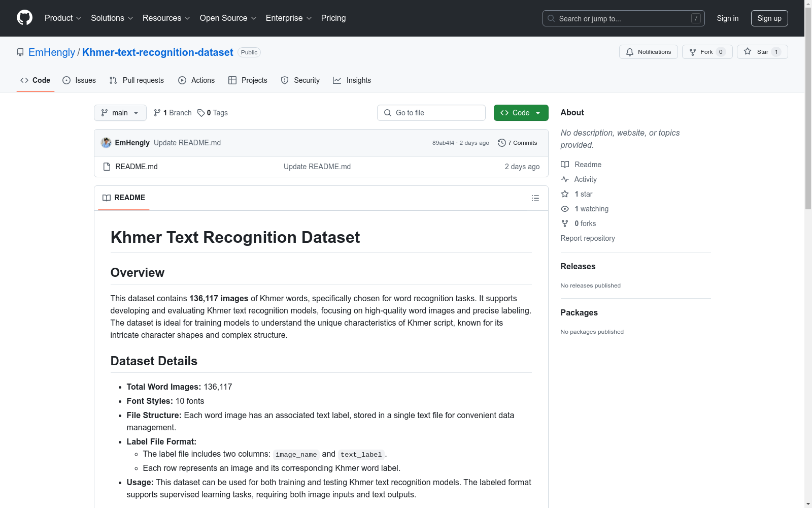812x508 pixels.
Task: Click the Readme book icon in About
Action: [x=565, y=165]
